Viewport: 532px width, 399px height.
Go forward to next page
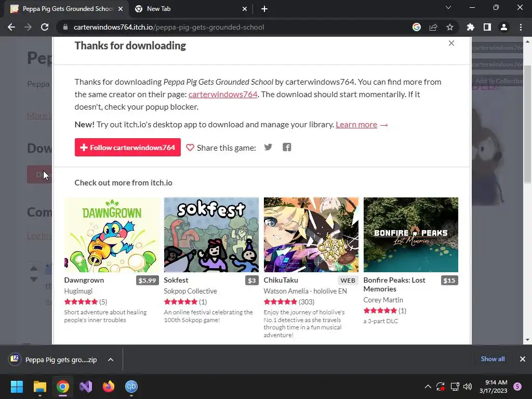tap(28, 27)
